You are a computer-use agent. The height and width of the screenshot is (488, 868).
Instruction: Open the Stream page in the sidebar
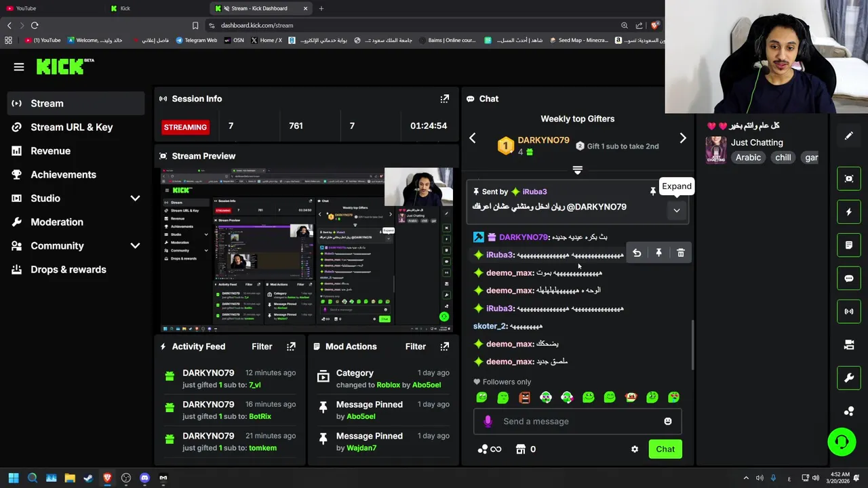coord(76,103)
